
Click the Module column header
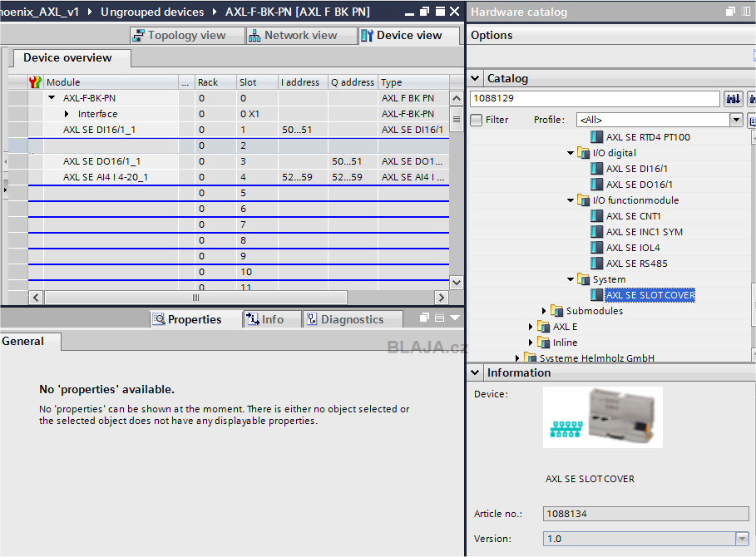coord(111,82)
